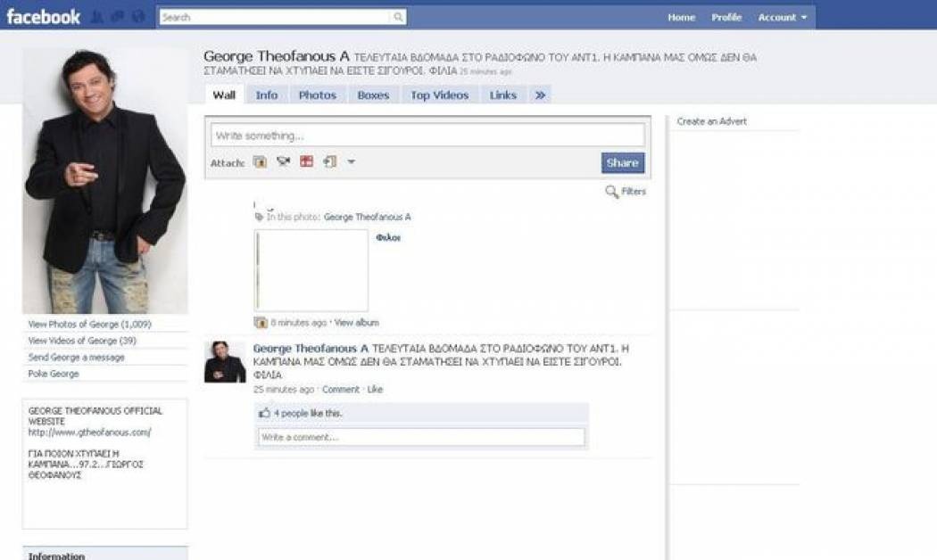This screenshot has height=560, width=937.
Task: Click the link attach icon
Action: pyautogui.click(x=329, y=162)
